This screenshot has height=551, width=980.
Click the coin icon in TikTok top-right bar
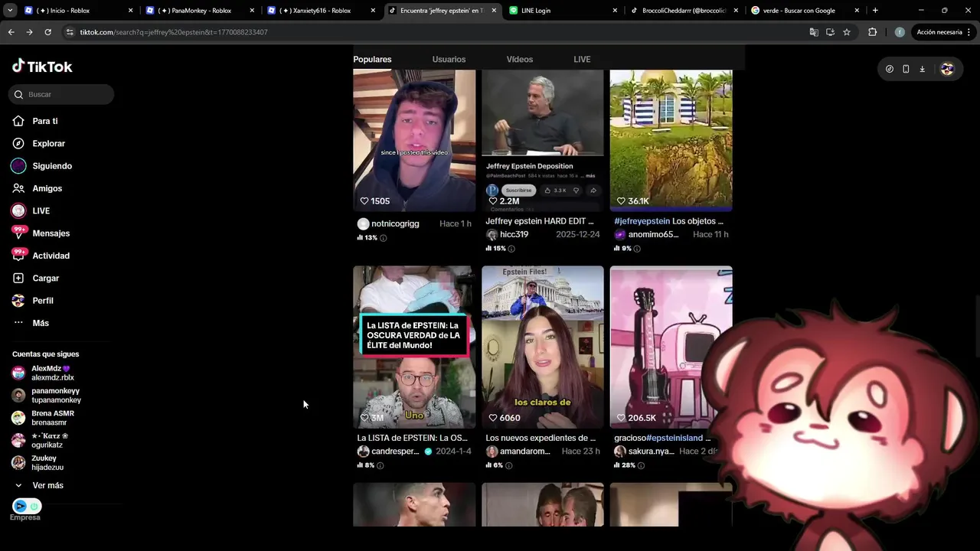pos(889,69)
